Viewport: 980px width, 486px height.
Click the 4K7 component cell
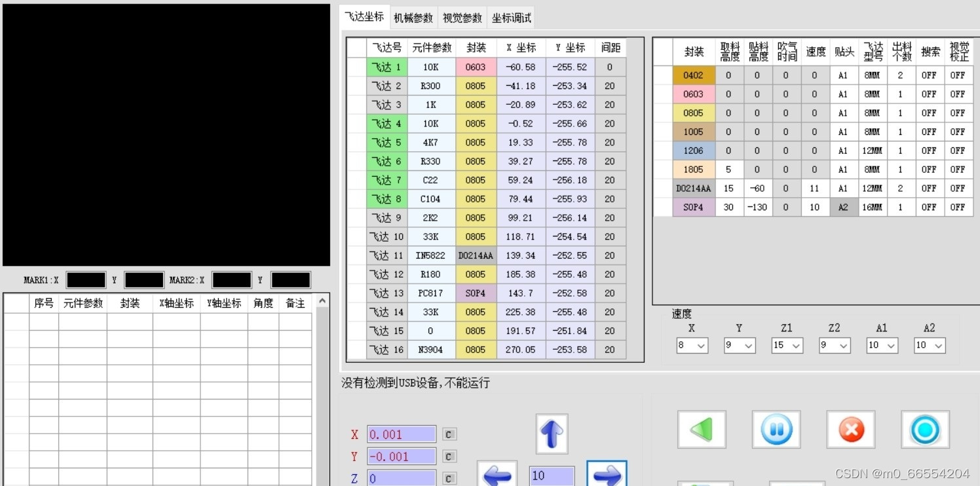430,142
